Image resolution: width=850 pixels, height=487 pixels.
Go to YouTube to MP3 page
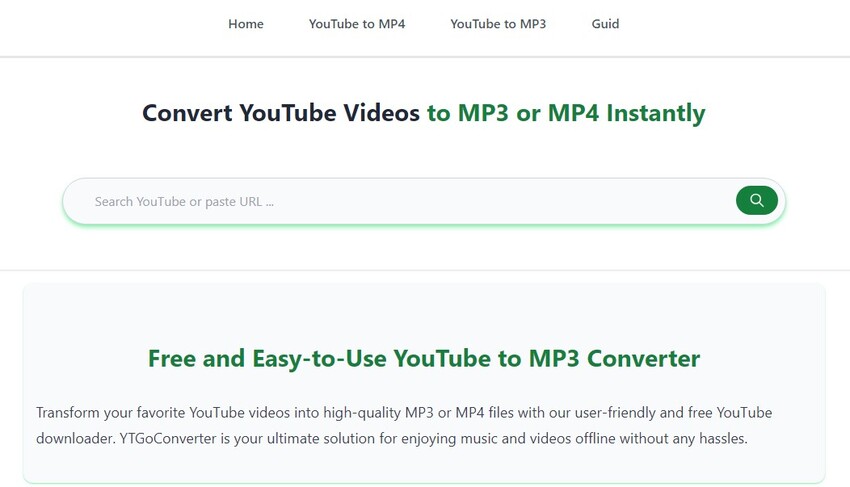(x=498, y=24)
